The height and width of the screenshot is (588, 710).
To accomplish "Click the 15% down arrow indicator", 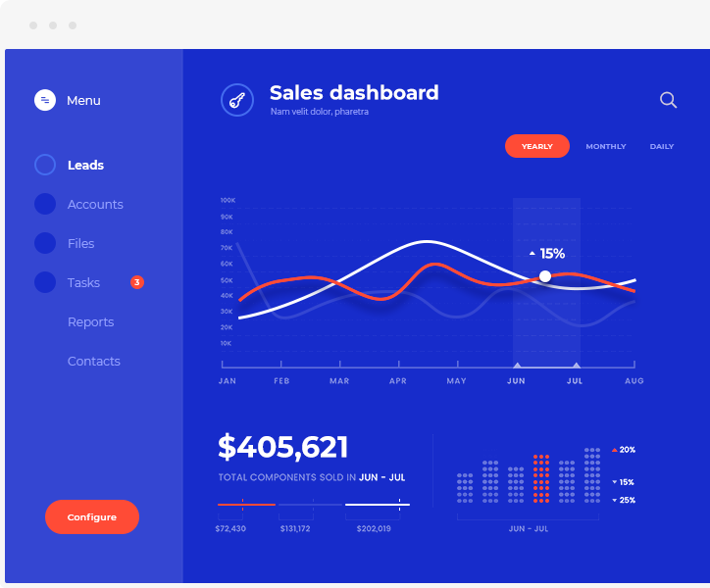I will click(x=615, y=482).
